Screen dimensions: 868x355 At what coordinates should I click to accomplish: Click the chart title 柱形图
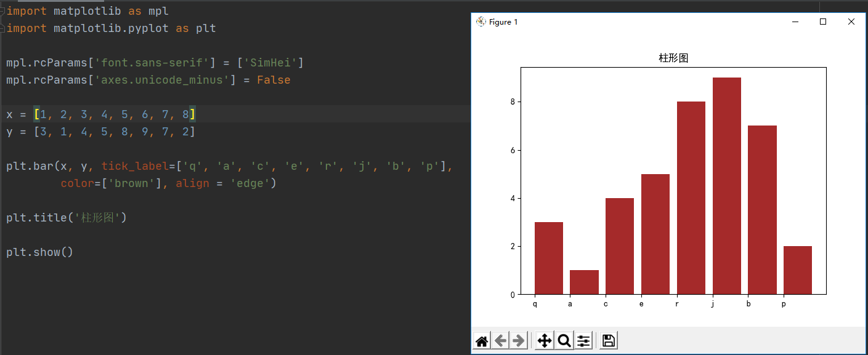coord(673,58)
